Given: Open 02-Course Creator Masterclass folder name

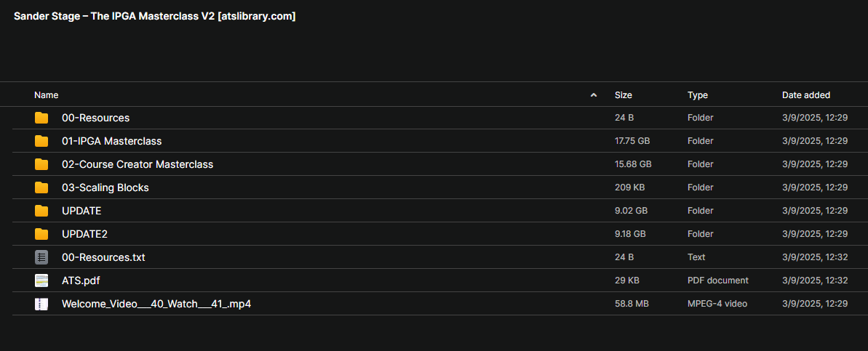Looking at the screenshot, I should [x=138, y=164].
